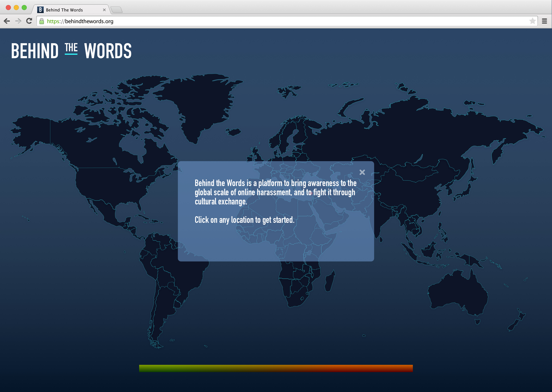This screenshot has height=392, width=552.
Task: Click the green padlock security icon
Action: point(42,21)
